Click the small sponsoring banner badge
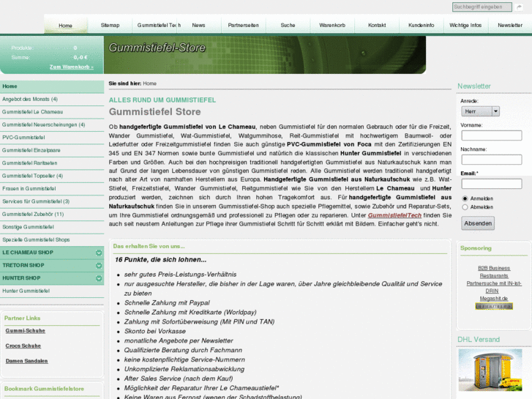 (494, 306)
